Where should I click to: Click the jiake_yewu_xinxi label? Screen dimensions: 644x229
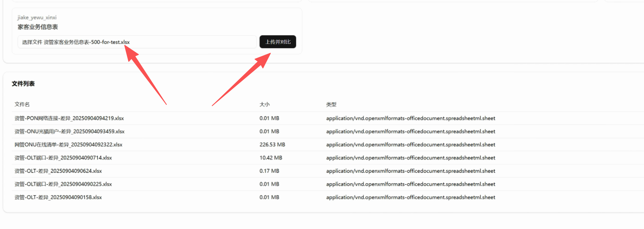[x=37, y=18]
